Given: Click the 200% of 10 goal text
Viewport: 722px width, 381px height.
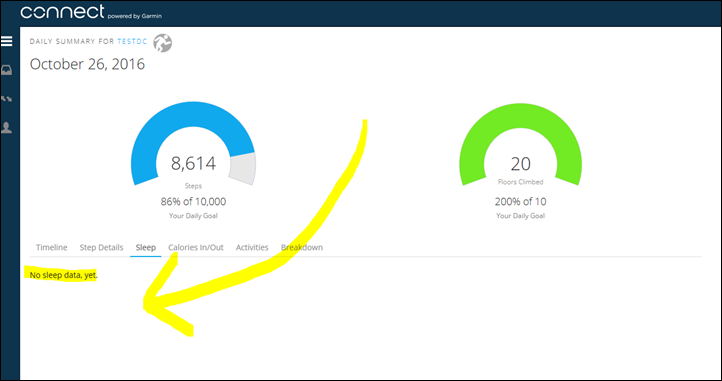Looking at the screenshot, I should [520, 201].
